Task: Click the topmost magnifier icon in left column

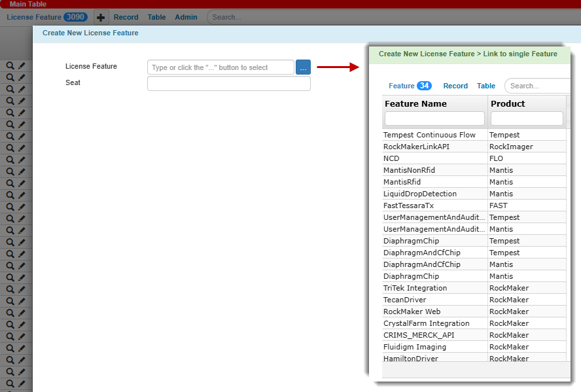Action: click(10, 66)
